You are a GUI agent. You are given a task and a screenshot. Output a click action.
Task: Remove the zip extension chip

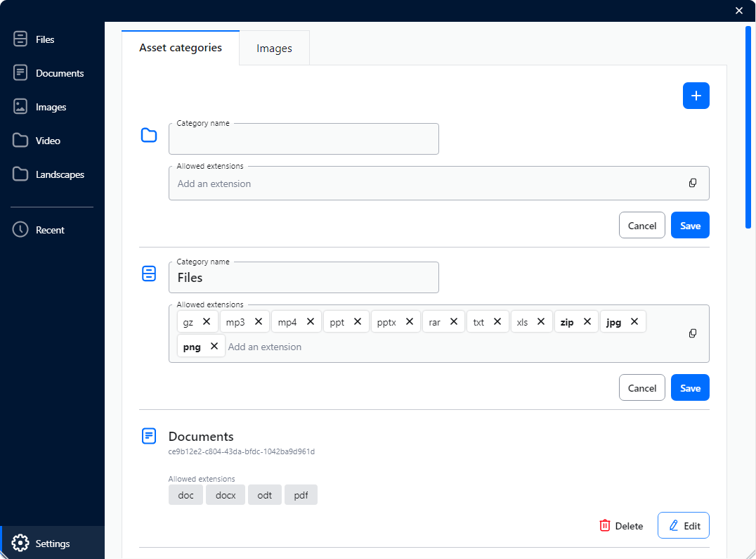click(x=587, y=321)
